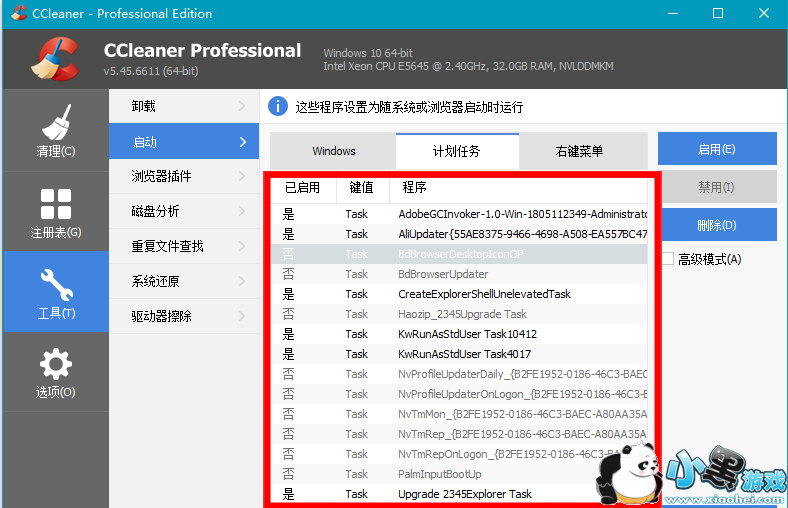
Task: Expand the 磁盘分析 arrow
Action: [x=242, y=211]
